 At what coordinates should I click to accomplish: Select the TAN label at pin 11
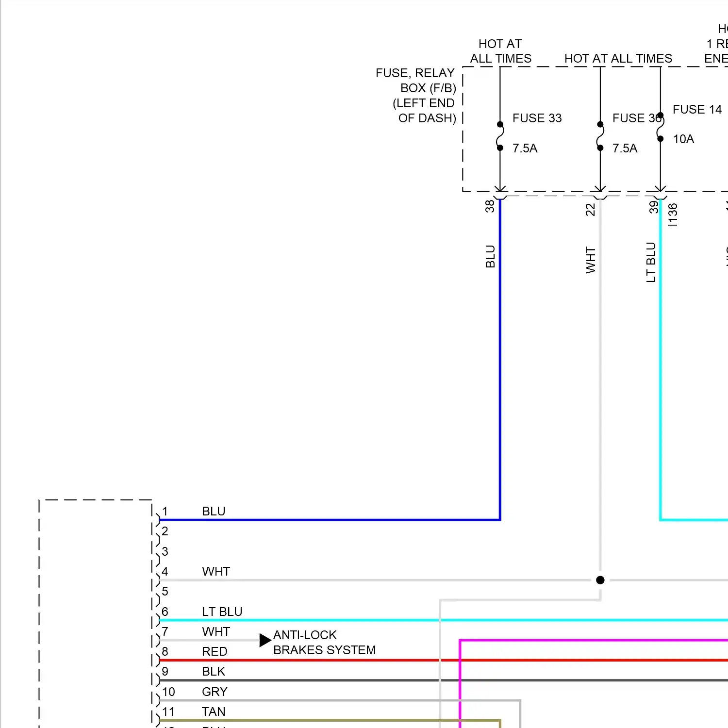214,712
